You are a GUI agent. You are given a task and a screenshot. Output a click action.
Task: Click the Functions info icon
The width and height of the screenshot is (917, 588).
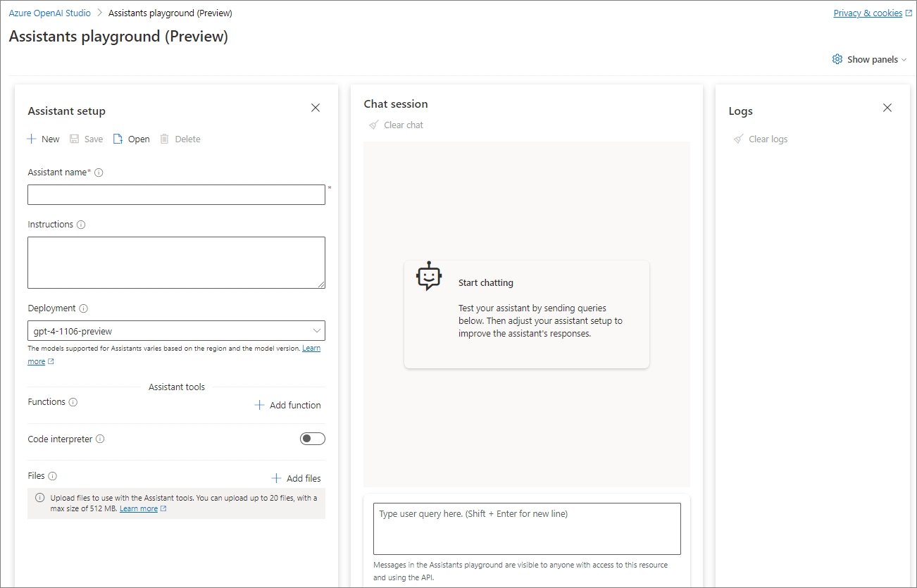click(73, 402)
